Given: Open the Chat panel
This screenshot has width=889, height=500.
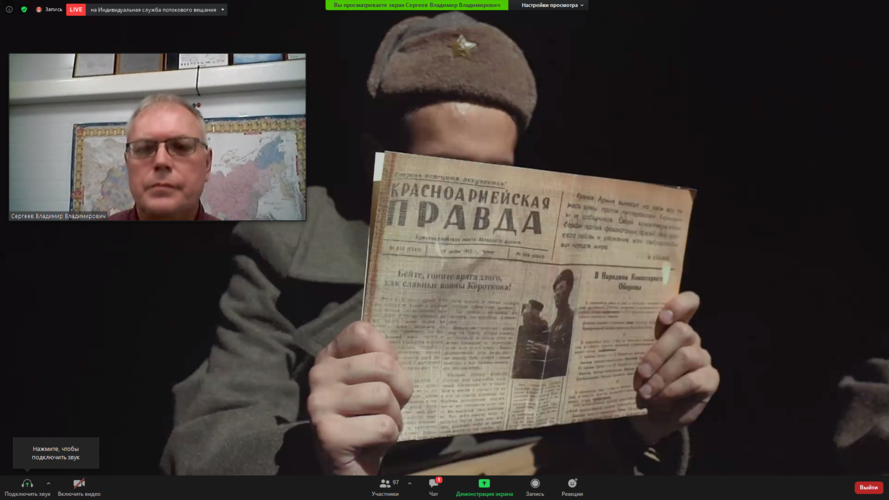Looking at the screenshot, I should click(434, 483).
